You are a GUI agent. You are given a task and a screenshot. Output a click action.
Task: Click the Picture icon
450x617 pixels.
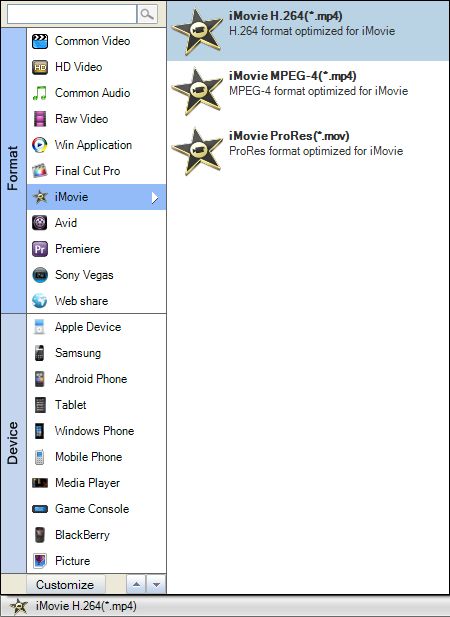(x=40, y=561)
